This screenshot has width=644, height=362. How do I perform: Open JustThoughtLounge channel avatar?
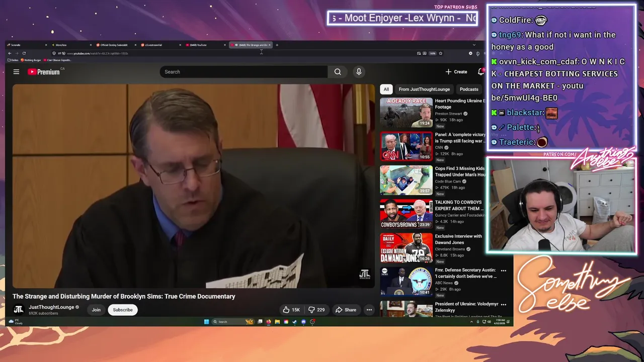point(19,310)
